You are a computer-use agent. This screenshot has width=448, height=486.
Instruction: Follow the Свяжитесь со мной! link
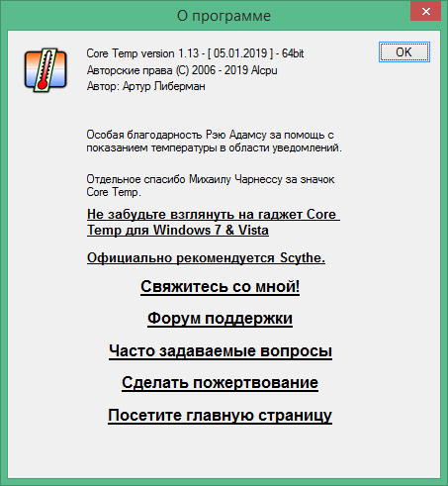click(x=220, y=286)
